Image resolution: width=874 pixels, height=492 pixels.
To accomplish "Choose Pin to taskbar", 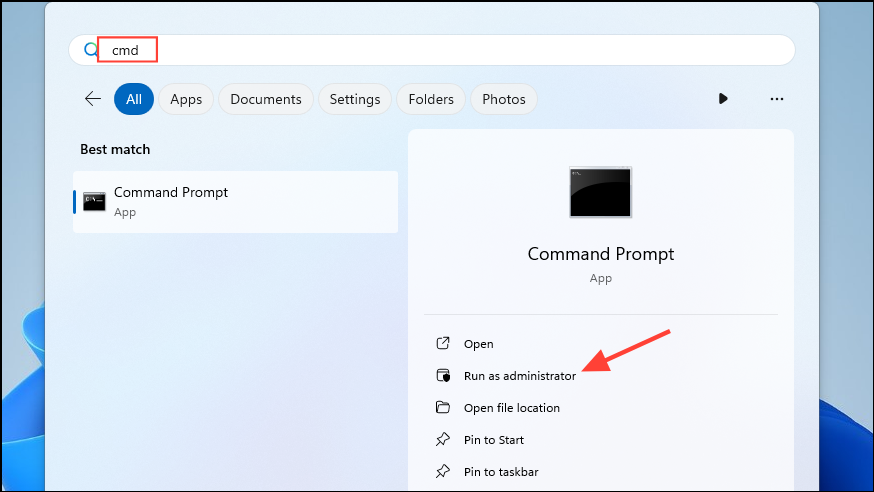I will [501, 472].
